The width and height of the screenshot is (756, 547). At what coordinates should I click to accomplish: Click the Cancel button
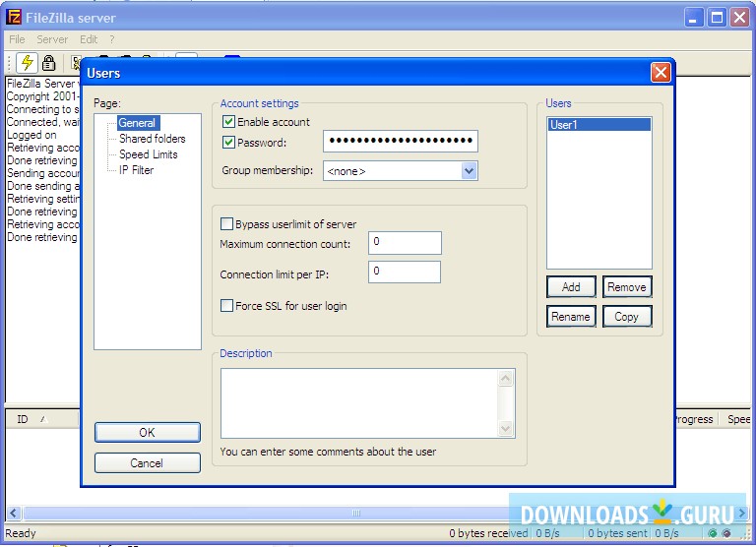148,462
